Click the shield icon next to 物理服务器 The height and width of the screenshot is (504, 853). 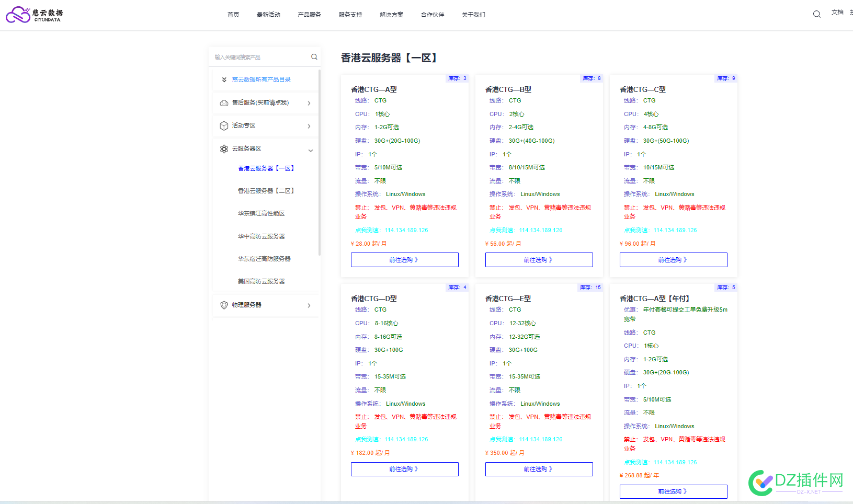[x=224, y=305]
